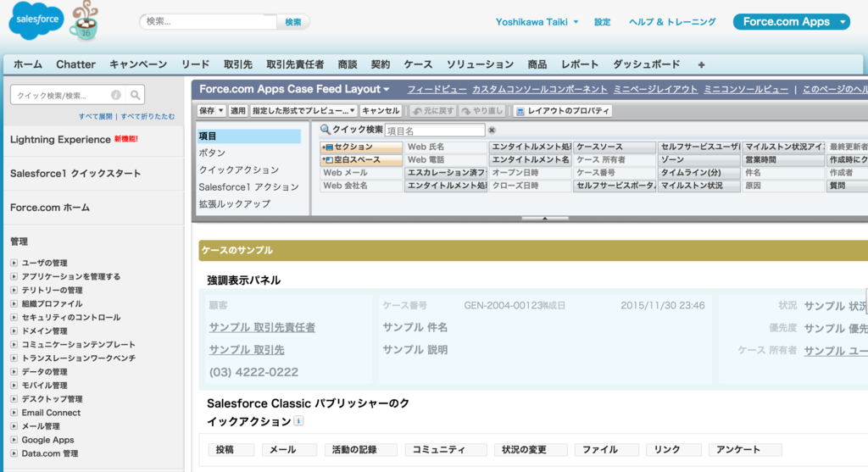868x472 pixels.
Task: Click the Layout Properties icon button
Action: click(x=563, y=111)
